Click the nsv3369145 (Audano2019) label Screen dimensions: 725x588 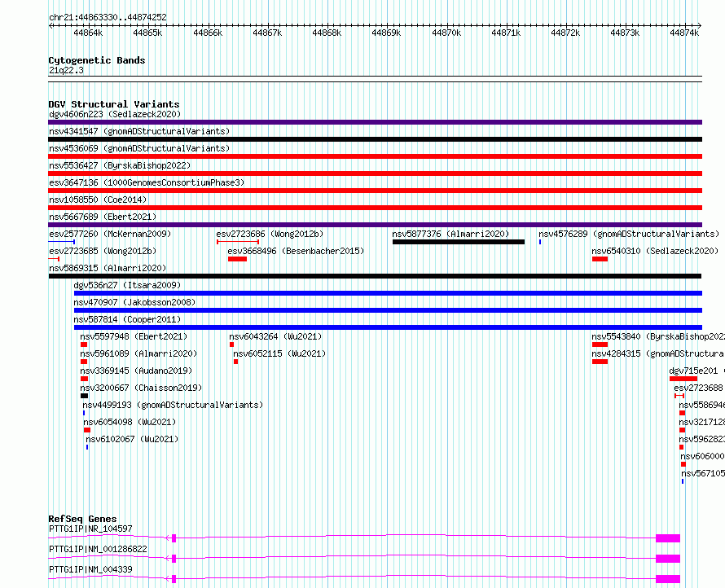(136, 371)
